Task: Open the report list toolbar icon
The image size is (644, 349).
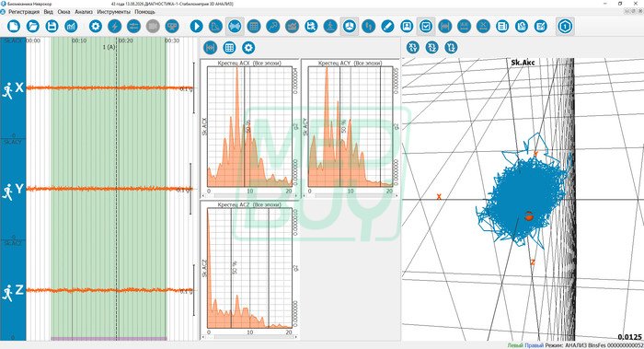Action: (502, 27)
